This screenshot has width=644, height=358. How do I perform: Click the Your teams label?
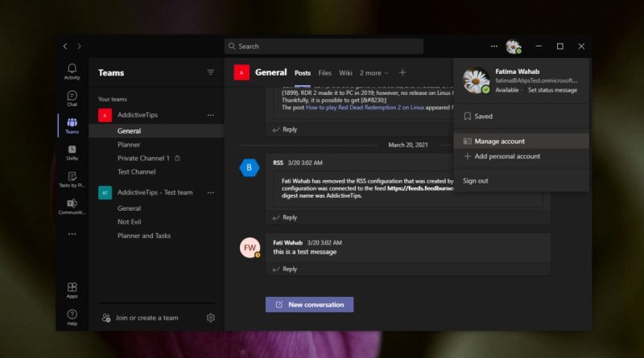click(113, 99)
